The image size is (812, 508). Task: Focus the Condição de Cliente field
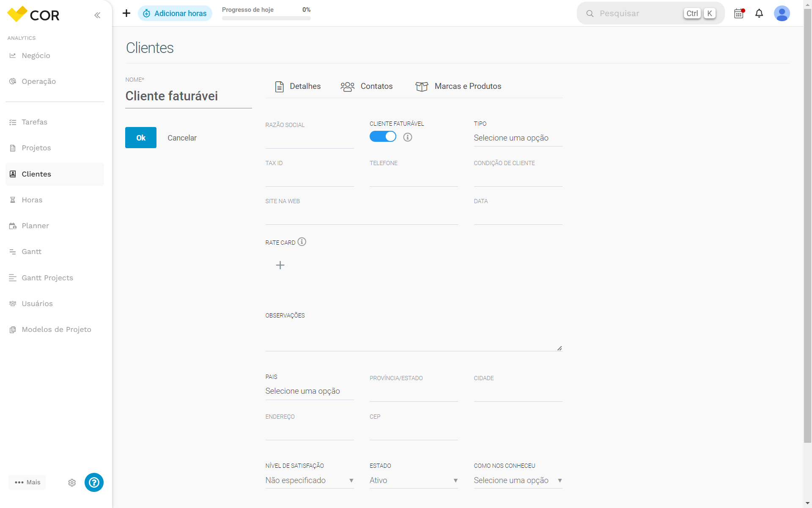[x=518, y=178]
